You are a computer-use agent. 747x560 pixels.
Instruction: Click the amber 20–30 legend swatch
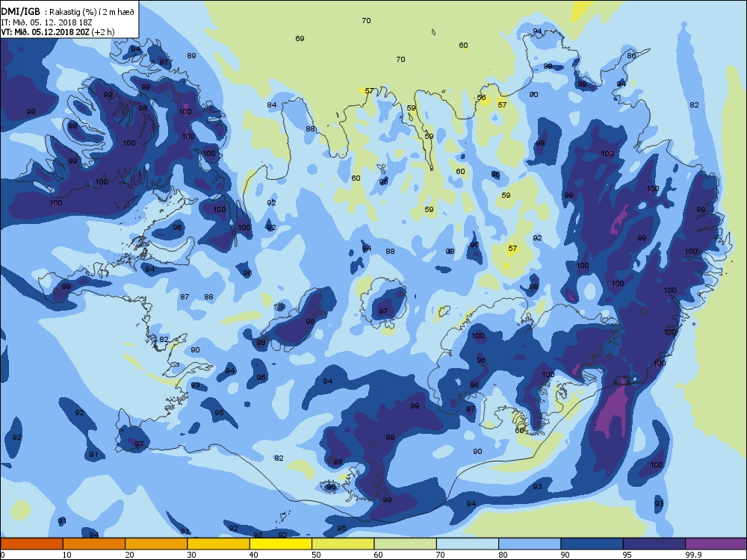[x=156, y=544]
